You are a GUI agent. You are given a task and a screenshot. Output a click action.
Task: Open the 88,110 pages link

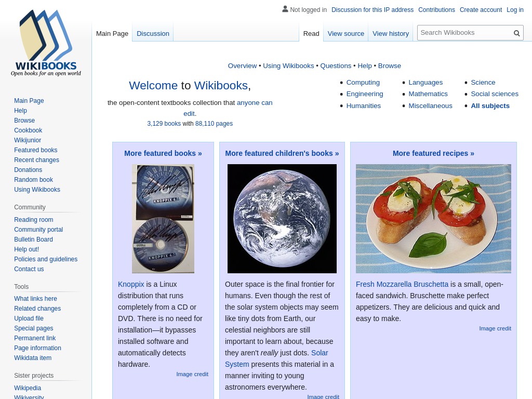[x=214, y=124]
